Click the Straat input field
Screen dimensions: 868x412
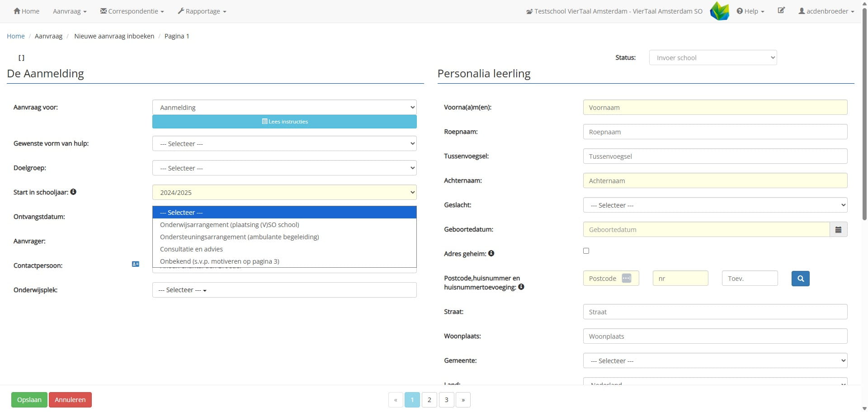click(x=715, y=312)
